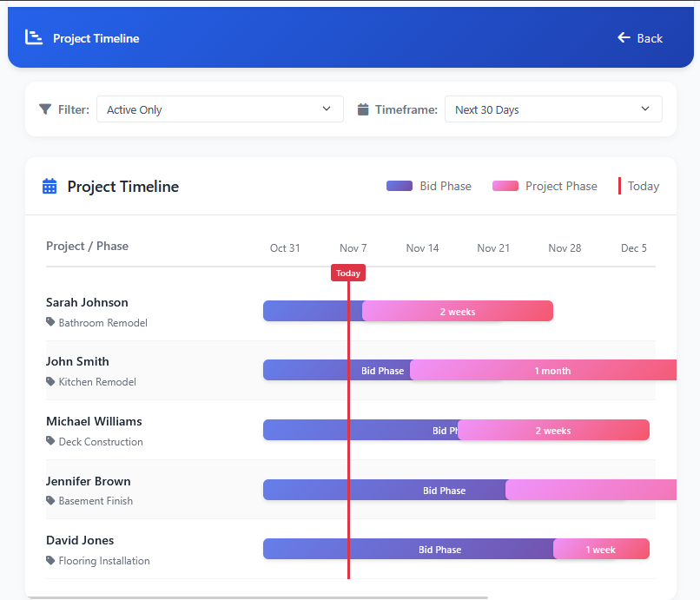Click the Nov 14 column header
This screenshot has height=600, width=700.
(x=422, y=247)
